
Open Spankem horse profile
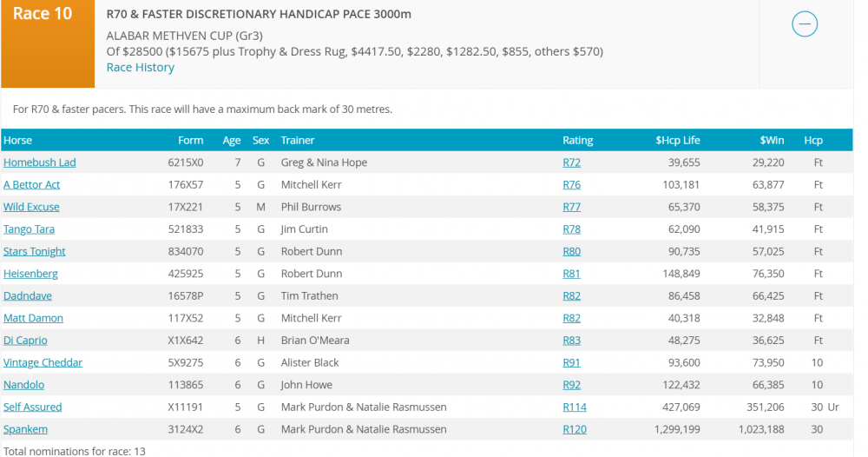pos(26,429)
